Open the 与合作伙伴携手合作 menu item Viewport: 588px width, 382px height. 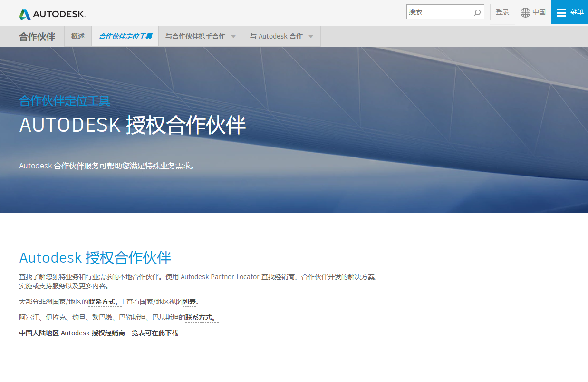click(195, 36)
